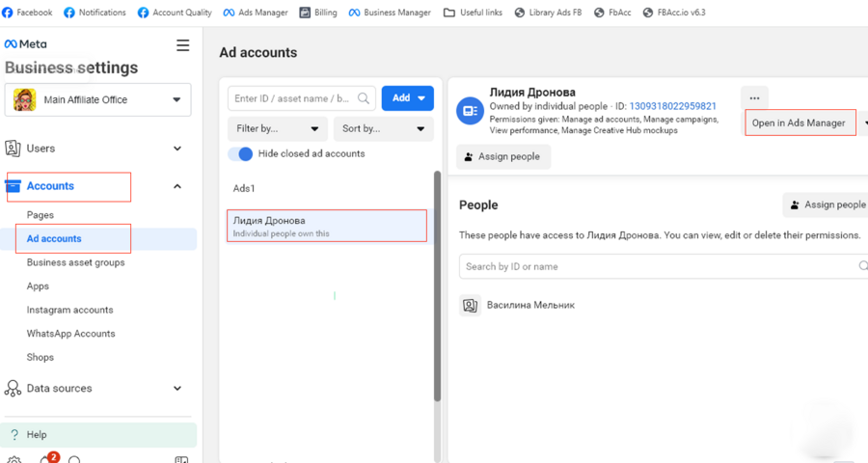Image resolution: width=868 pixels, height=463 pixels.
Task: Open the Ads Manager bookmark
Action: [256, 13]
